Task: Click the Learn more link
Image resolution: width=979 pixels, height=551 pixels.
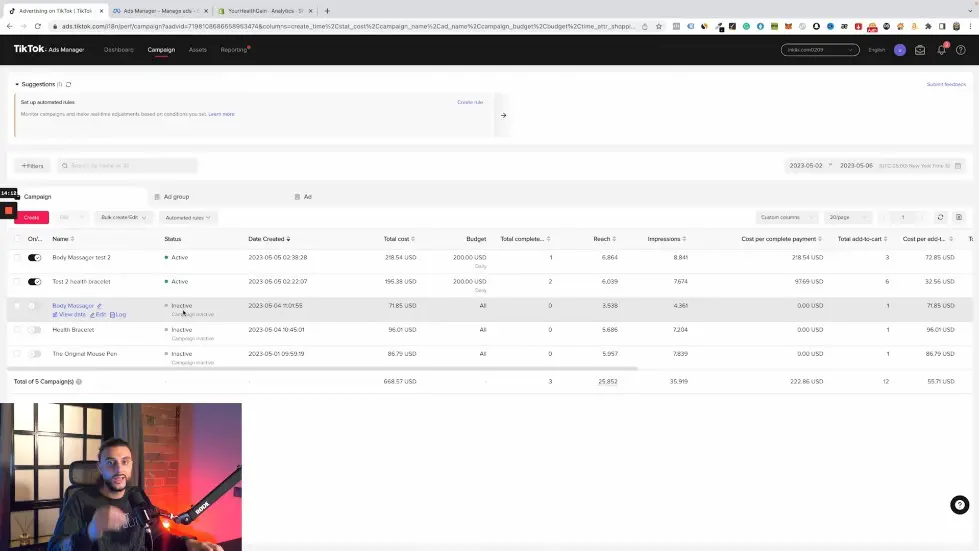Action: (222, 114)
